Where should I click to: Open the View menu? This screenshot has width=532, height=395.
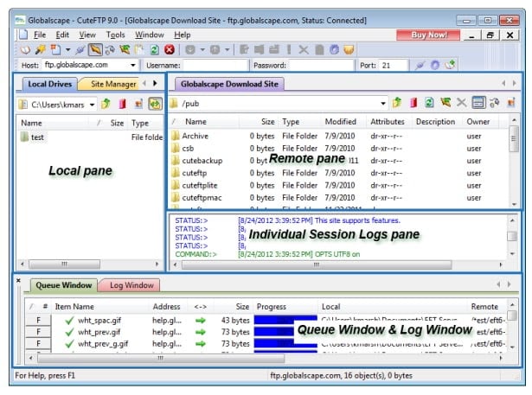(x=87, y=35)
